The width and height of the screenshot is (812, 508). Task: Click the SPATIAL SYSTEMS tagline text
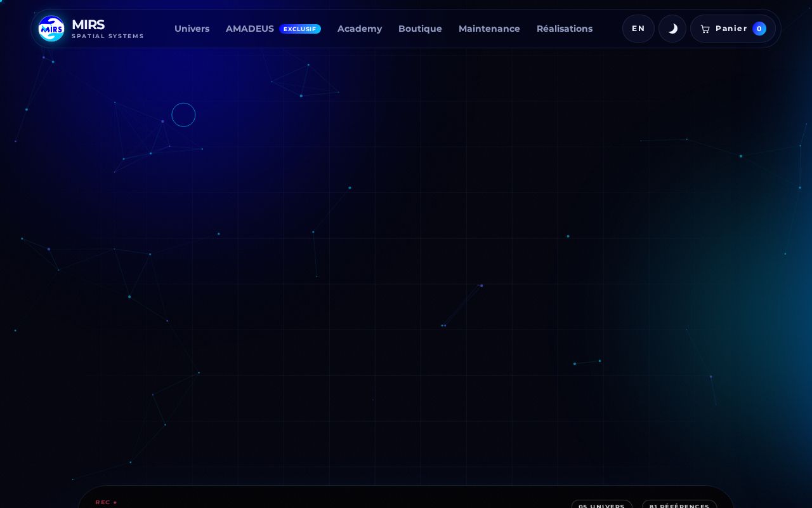[108, 36]
